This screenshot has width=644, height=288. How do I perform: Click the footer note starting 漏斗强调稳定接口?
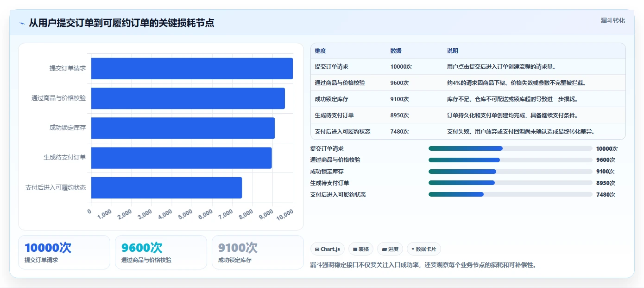point(423,265)
